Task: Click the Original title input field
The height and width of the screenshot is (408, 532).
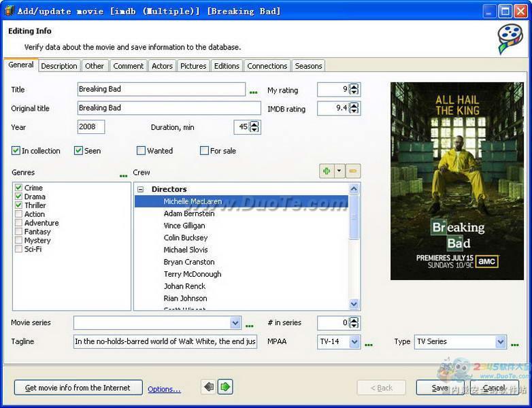Action: tap(169, 108)
